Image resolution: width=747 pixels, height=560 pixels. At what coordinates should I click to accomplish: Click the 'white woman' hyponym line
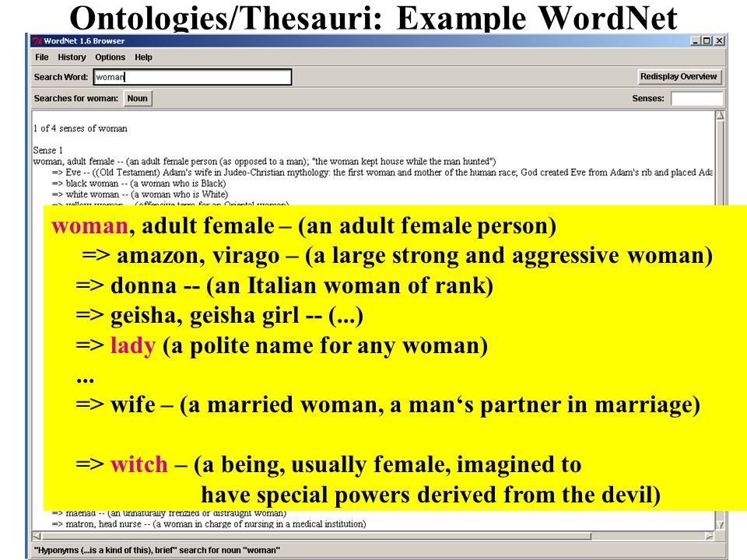[139, 194]
